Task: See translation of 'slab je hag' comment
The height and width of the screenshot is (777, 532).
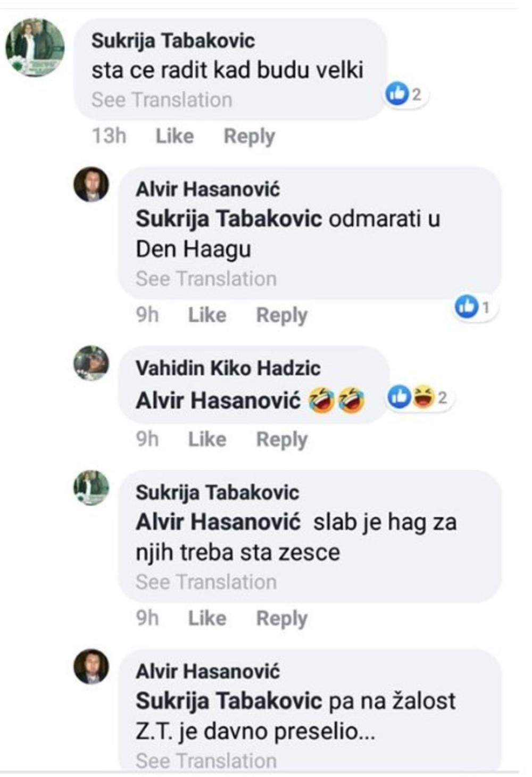Action: coord(206,582)
